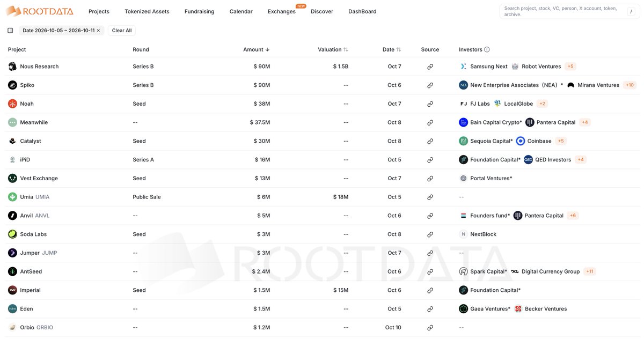Click the search shortcut slash key icon

coord(631,11)
